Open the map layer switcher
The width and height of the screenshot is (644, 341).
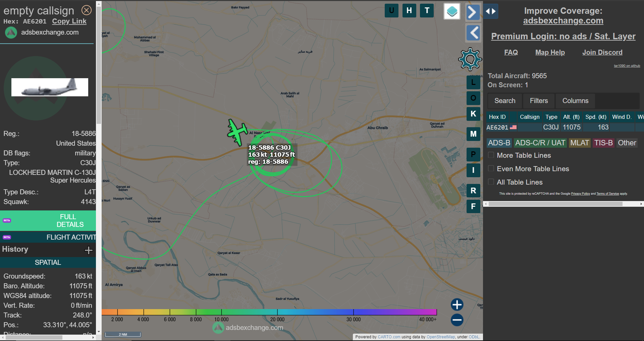pos(452,11)
